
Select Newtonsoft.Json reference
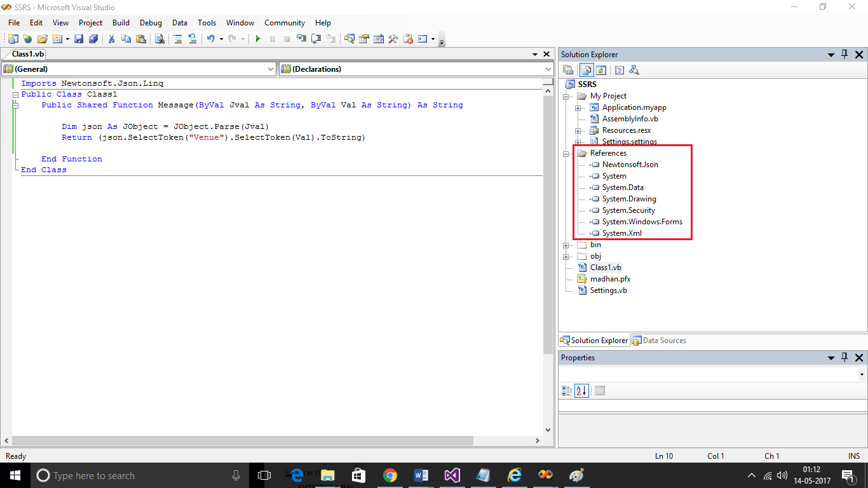630,165
